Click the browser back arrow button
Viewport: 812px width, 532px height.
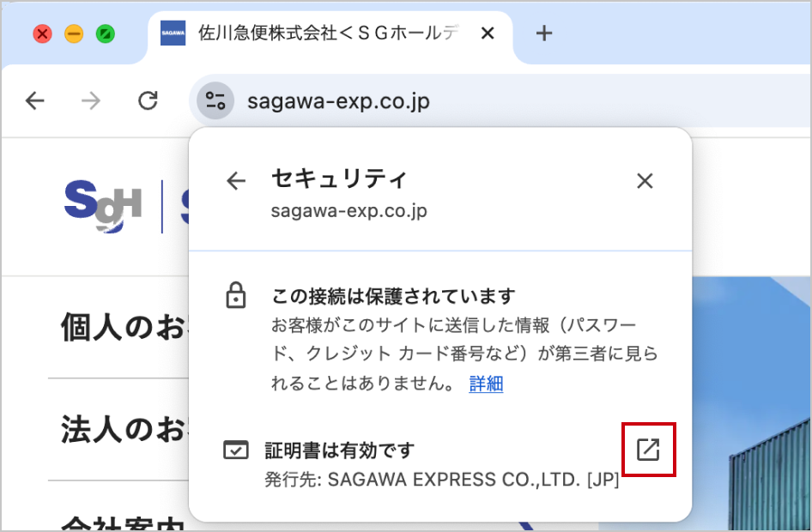[x=34, y=100]
